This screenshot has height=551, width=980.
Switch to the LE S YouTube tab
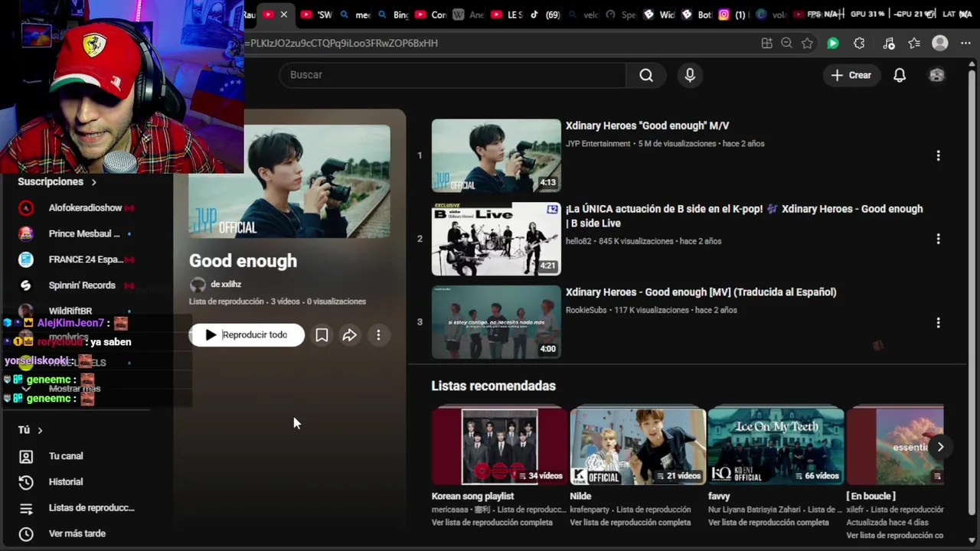click(x=507, y=15)
